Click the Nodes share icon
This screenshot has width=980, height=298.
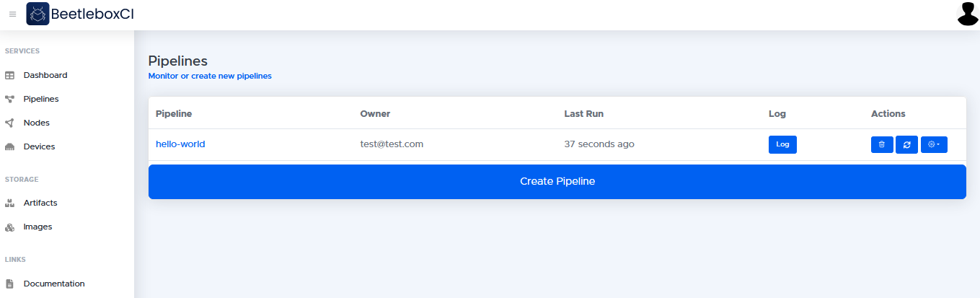(x=10, y=123)
